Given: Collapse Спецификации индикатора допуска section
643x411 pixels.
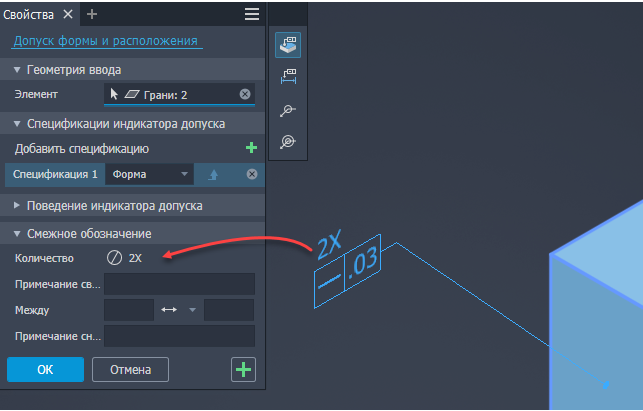Looking at the screenshot, I should click(17, 123).
